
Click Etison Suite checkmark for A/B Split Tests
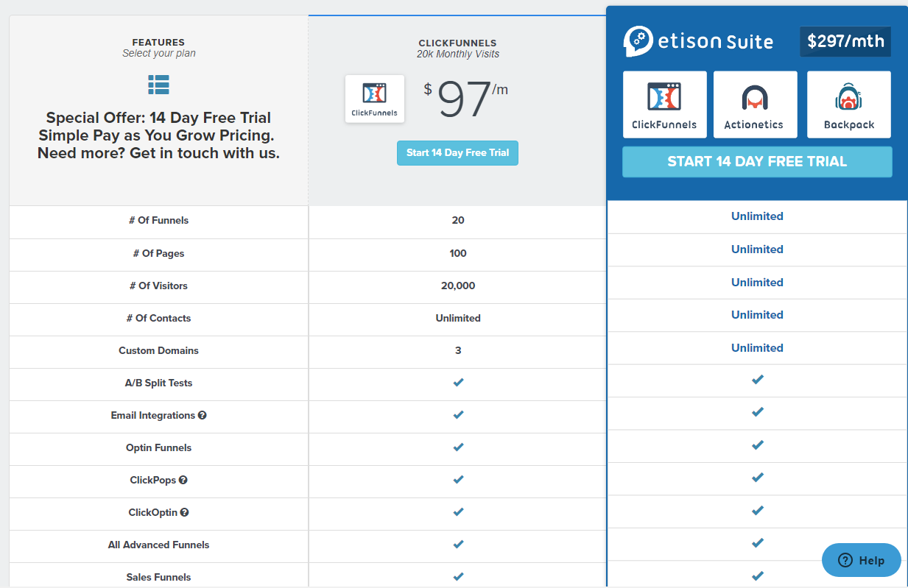point(757,380)
